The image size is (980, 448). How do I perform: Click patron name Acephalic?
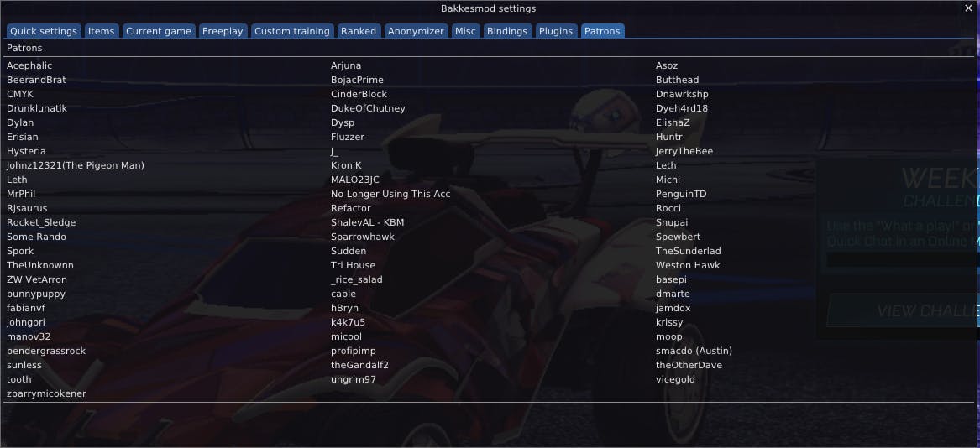coord(29,65)
